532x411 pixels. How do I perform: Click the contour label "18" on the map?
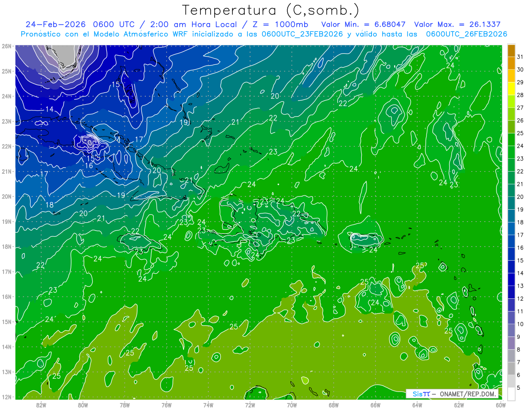[x=50, y=205]
